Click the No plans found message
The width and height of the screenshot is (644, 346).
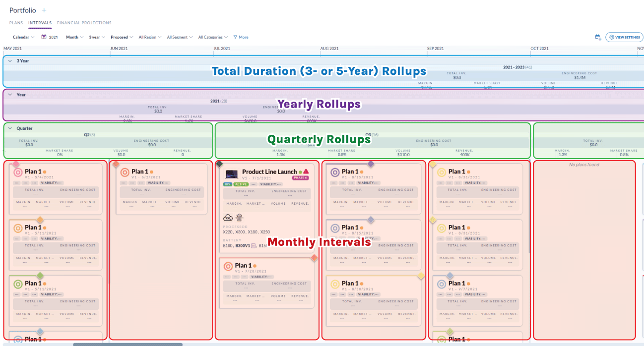584,165
